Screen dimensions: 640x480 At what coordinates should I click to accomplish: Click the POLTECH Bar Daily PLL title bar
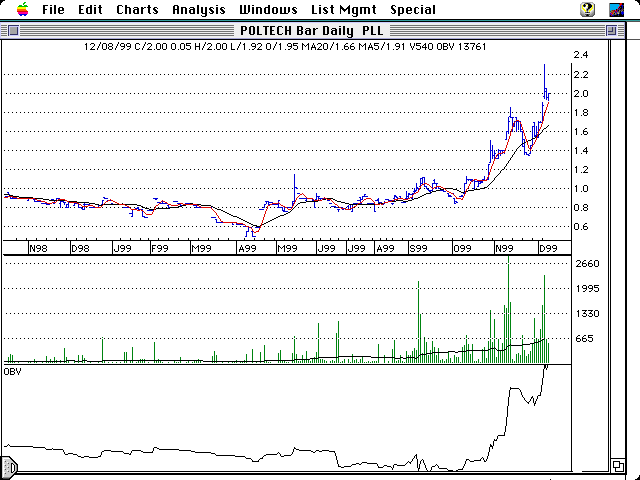tap(312, 31)
